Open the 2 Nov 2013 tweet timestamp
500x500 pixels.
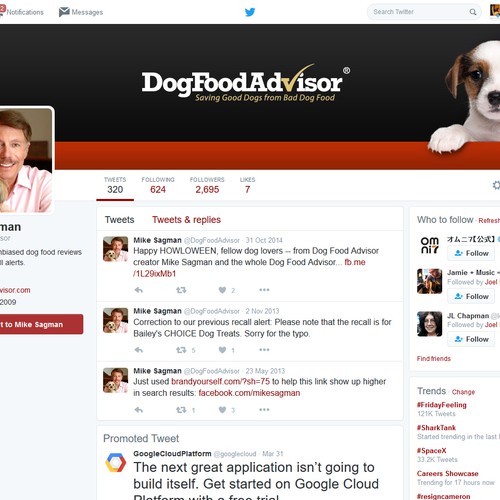262,311
